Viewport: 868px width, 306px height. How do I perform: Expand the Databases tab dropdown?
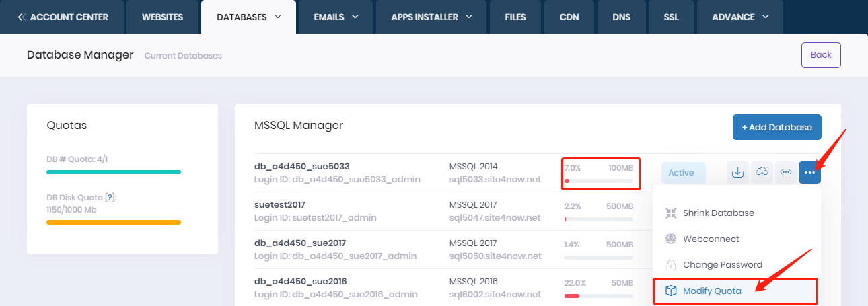click(278, 17)
